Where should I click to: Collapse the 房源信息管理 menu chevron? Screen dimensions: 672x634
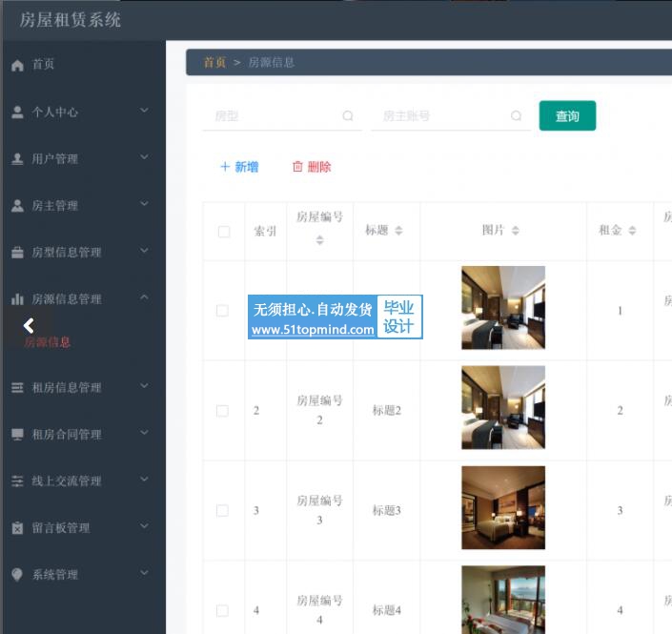145,297
